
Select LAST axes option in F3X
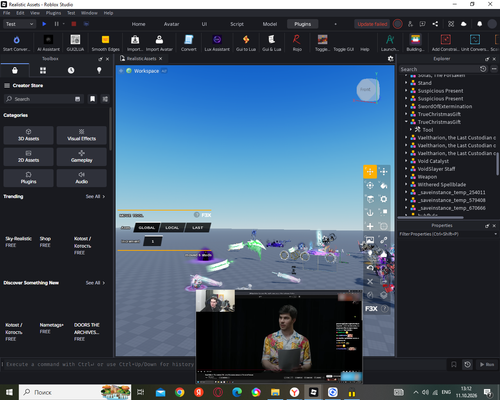(x=197, y=228)
